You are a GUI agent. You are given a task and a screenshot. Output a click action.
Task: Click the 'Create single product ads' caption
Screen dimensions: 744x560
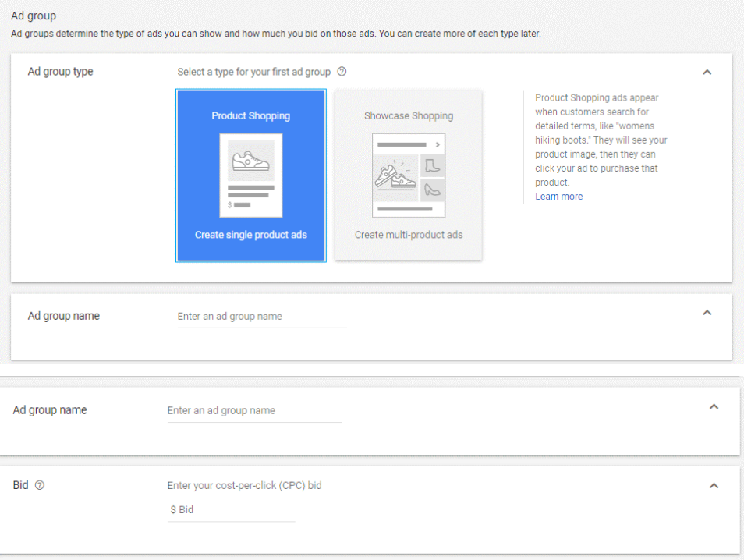pyautogui.click(x=251, y=235)
